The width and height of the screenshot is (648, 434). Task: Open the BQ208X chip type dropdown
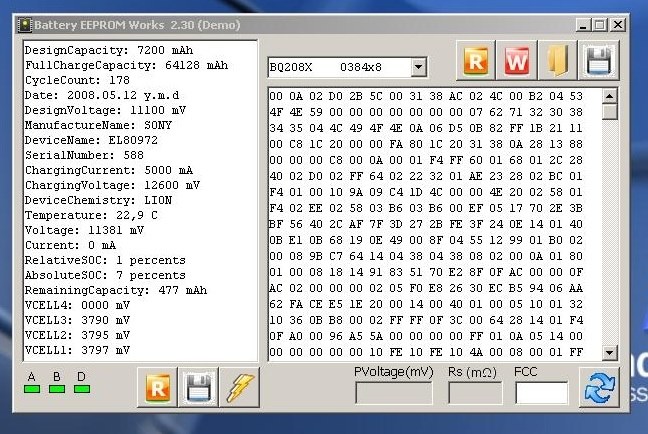coord(418,67)
